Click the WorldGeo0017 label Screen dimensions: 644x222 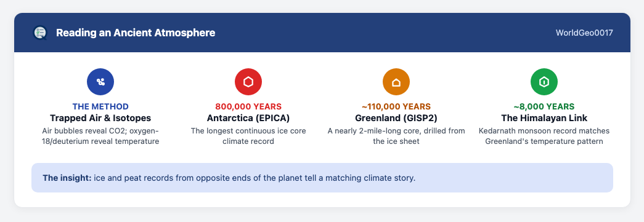[x=584, y=33]
